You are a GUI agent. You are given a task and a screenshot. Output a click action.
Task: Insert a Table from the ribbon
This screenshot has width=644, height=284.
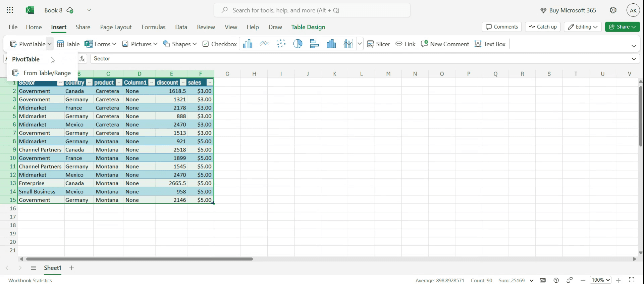(68, 44)
